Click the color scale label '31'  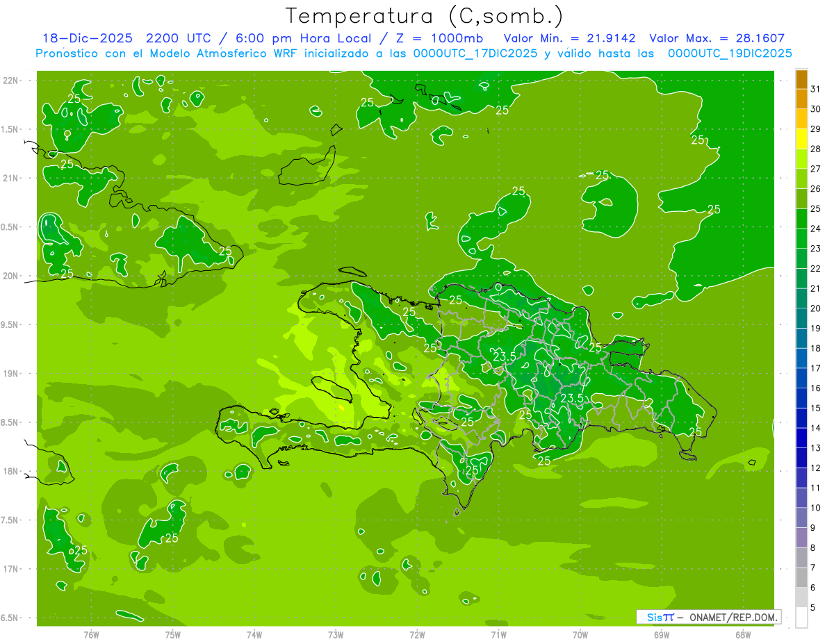coord(815,89)
